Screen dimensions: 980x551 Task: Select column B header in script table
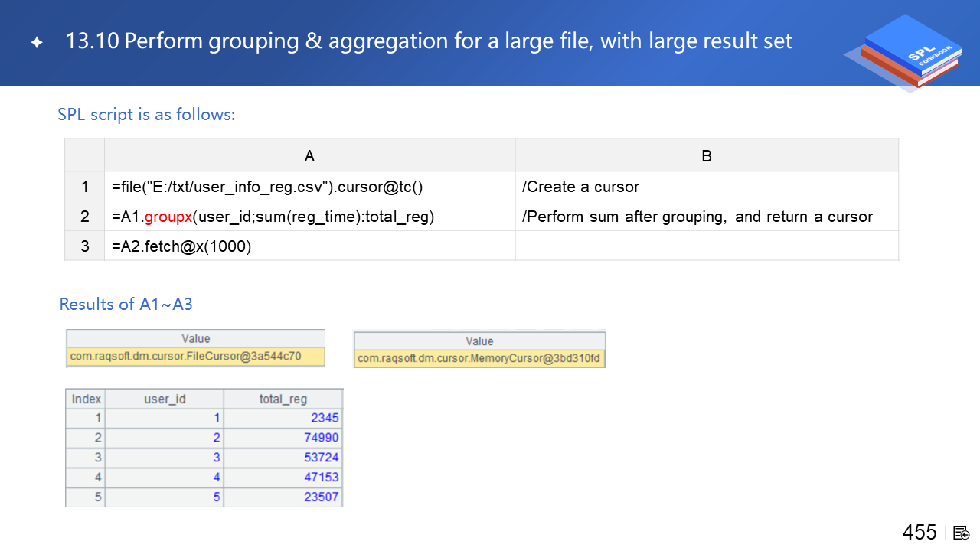(x=706, y=156)
